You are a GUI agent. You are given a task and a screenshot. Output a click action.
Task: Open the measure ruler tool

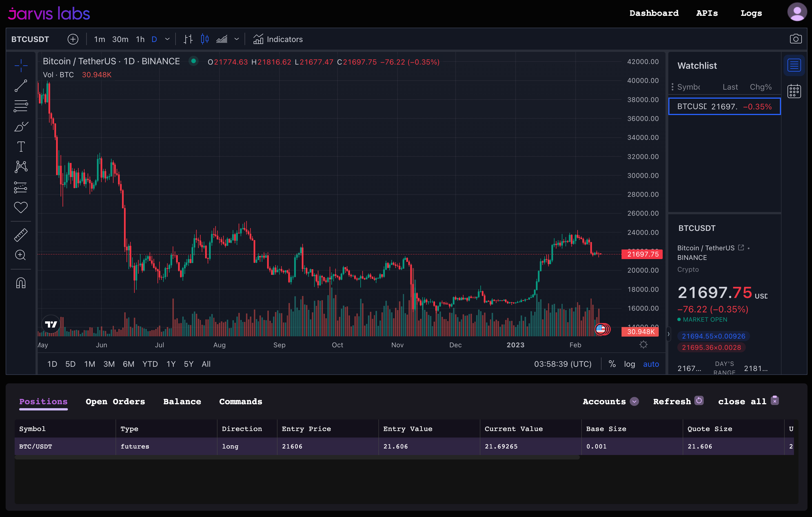[21, 235]
